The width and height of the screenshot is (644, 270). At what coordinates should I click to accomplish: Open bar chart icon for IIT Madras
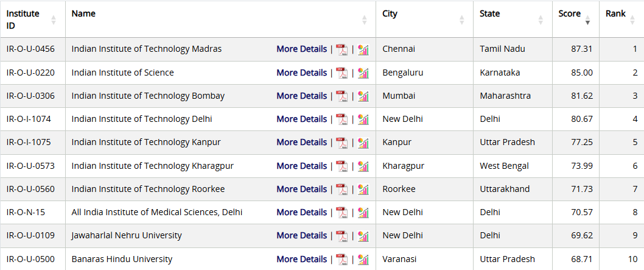pyautogui.click(x=363, y=49)
